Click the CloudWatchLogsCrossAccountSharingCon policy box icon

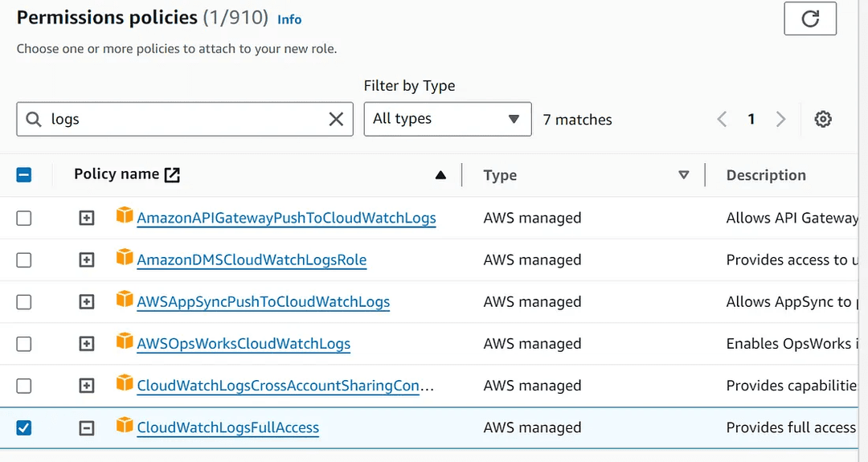[x=125, y=383]
